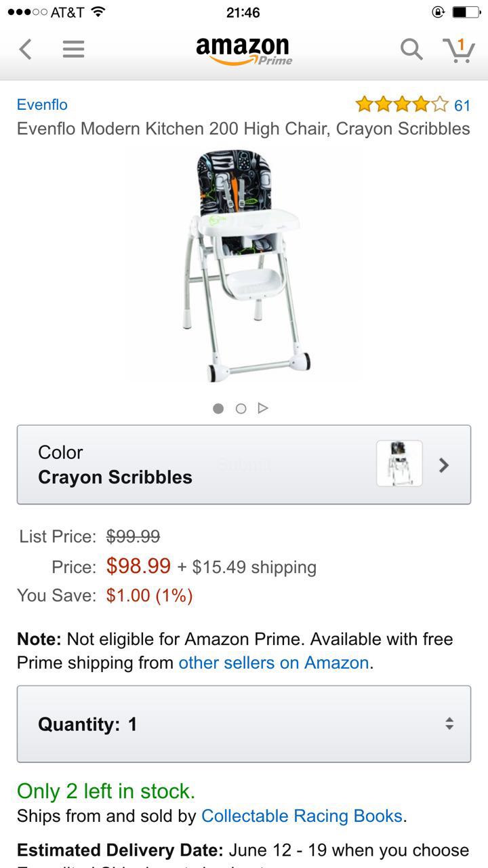This screenshot has height=868, width=488.
Task: Tap the color swatch thumbnail of high chair
Action: (x=399, y=464)
